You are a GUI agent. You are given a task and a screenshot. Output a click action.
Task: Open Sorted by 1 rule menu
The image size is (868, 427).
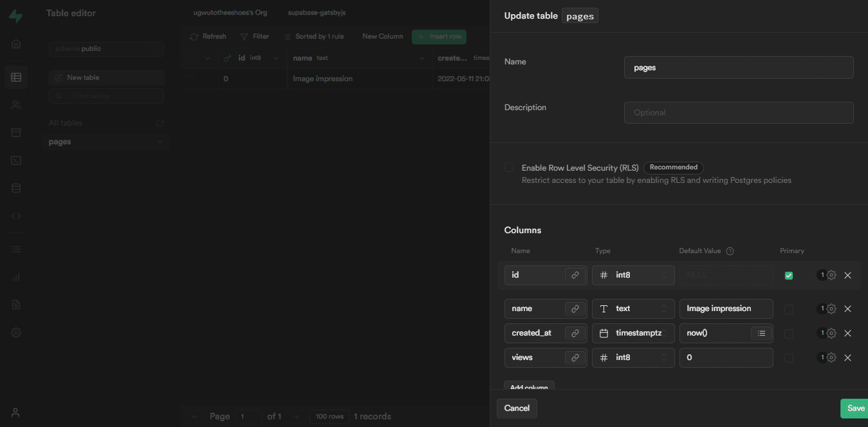[313, 37]
